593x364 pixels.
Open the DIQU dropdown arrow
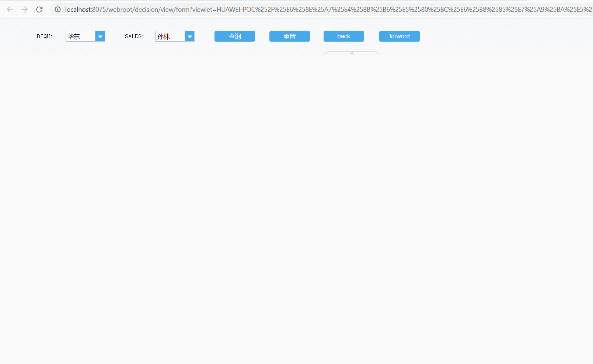(x=100, y=36)
